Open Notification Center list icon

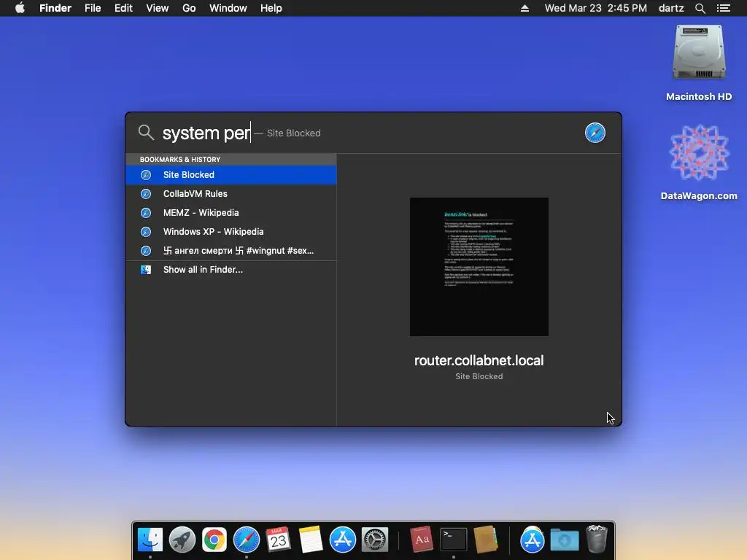pos(723,8)
